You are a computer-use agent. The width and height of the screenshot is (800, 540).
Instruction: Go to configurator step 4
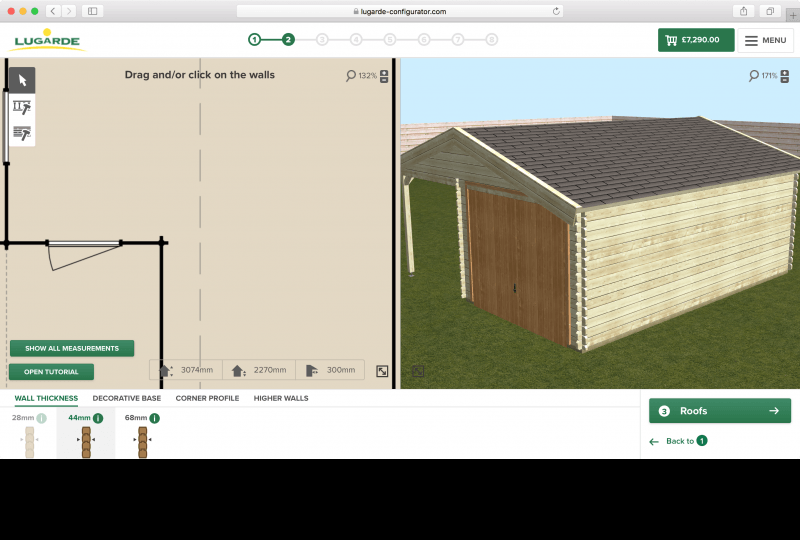[356, 39]
